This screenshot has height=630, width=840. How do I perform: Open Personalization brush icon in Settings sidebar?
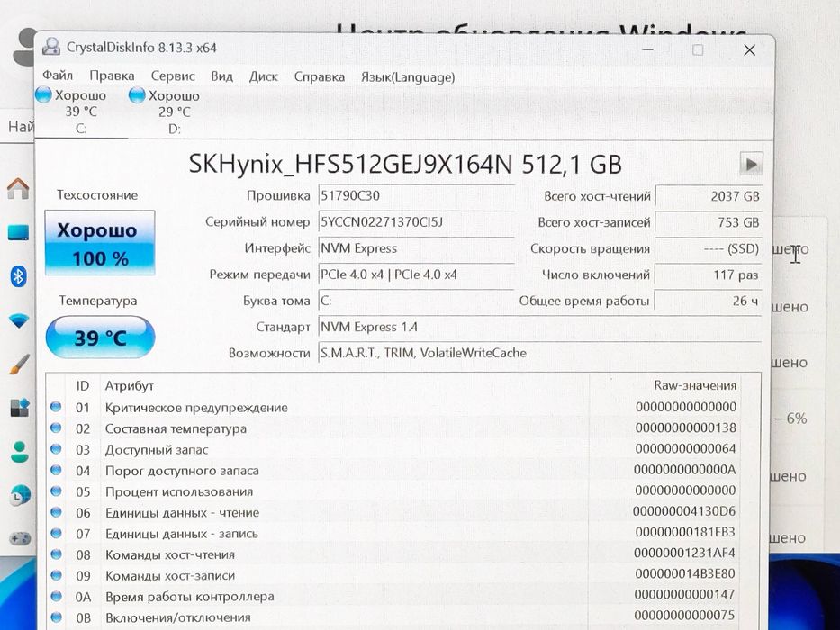19,364
